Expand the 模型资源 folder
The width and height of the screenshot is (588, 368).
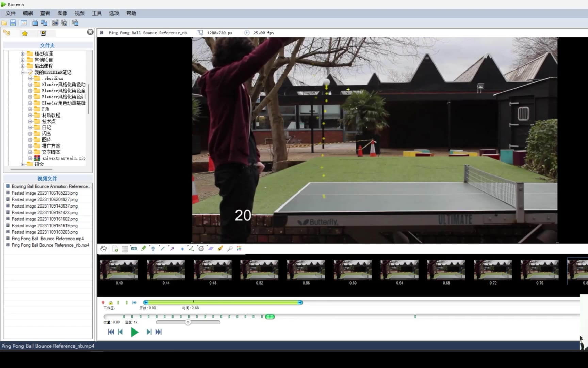(x=23, y=54)
